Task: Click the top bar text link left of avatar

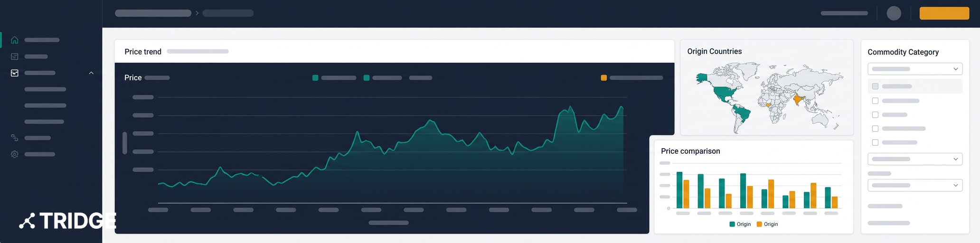Action: pyautogui.click(x=844, y=13)
